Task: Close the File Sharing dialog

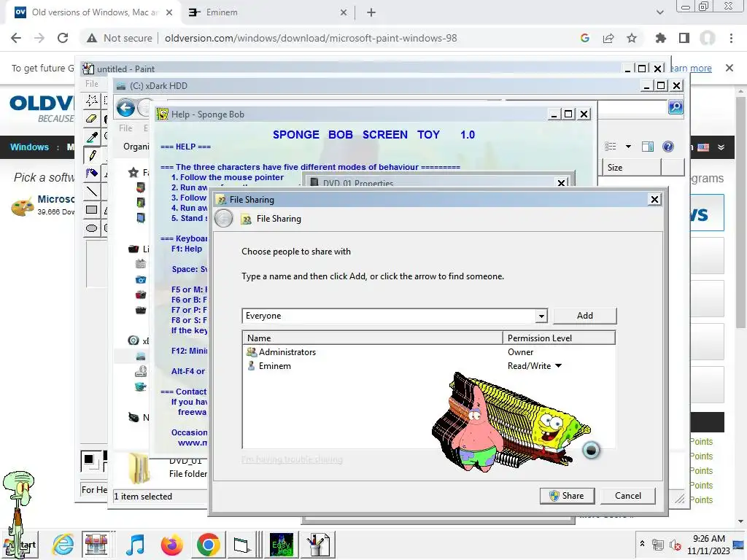Action: coord(654,200)
